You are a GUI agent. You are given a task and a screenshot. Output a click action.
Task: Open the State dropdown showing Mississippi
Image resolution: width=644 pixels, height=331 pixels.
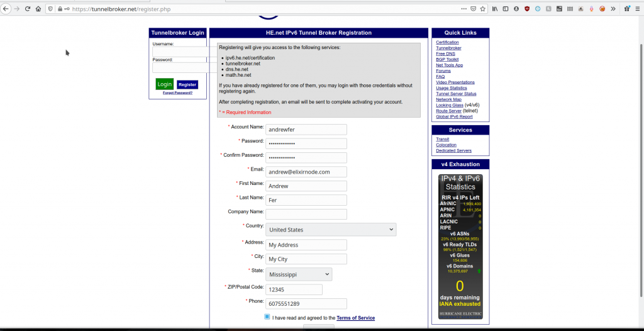[299, 274]
